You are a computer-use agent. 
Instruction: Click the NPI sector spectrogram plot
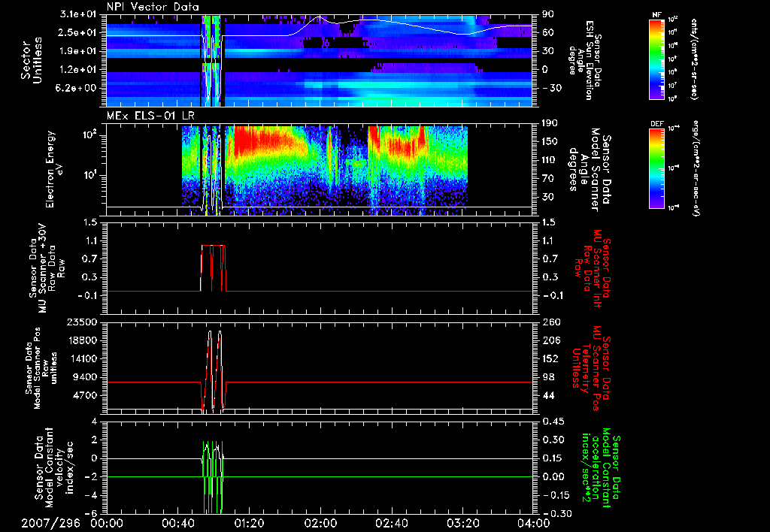(x=320, y=60)
